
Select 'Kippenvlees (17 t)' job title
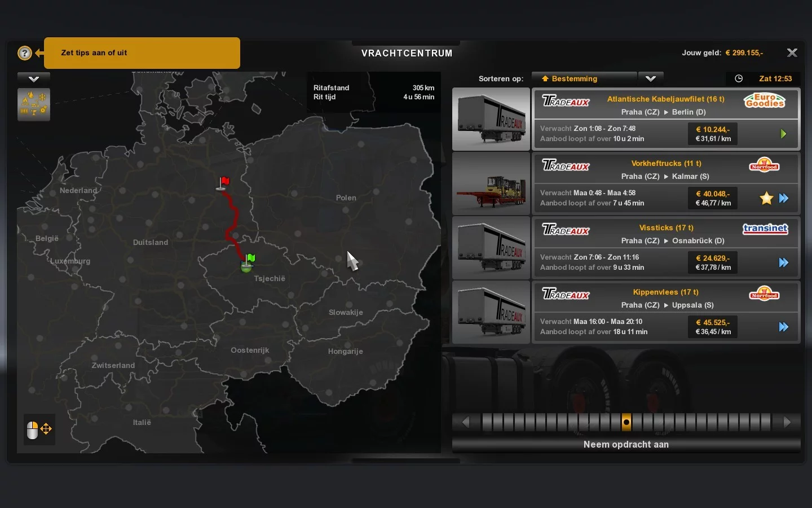click(x=666, y=292)
